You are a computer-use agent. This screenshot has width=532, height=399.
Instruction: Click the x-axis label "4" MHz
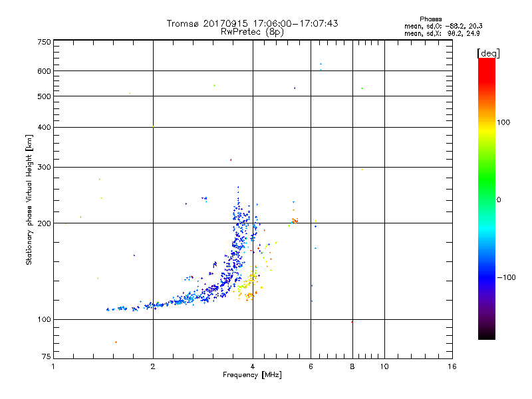tap(253, 366)
